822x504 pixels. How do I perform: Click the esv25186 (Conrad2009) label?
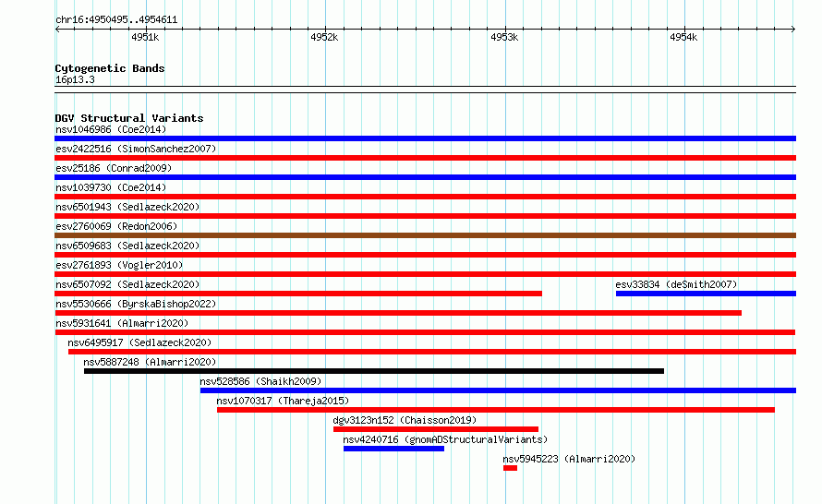(x=114, y=168)
